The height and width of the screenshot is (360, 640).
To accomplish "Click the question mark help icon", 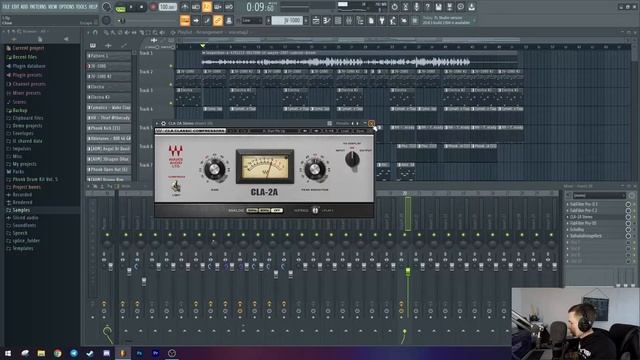I will pos(427,7).
